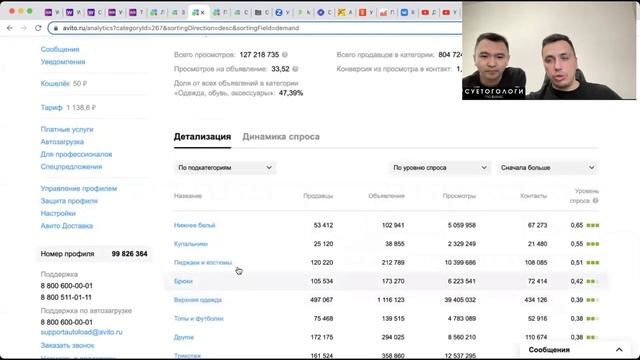Image resolution: width=640 pixels, height=360 pixels.
Task: Click the demand indicator dots for 0,39
Action: click(x=593, y=300)
